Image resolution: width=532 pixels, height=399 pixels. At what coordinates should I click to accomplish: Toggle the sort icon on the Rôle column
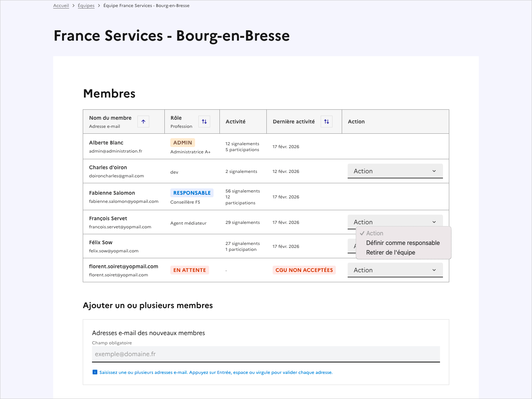204,121
